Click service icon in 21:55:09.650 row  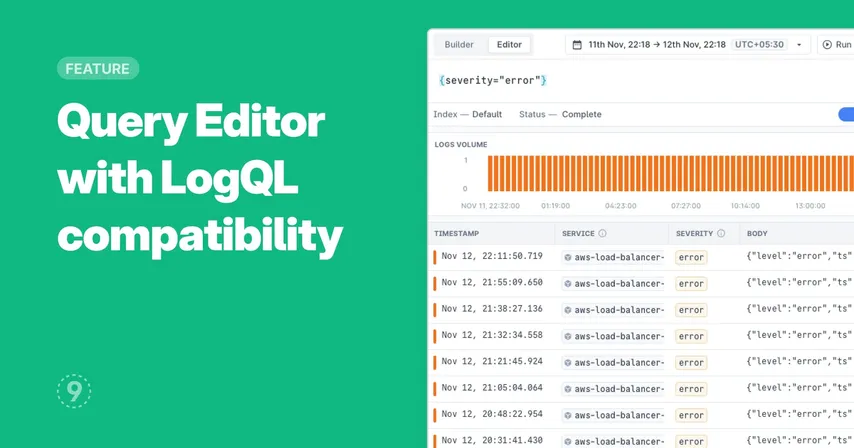[x=568, y=284]
